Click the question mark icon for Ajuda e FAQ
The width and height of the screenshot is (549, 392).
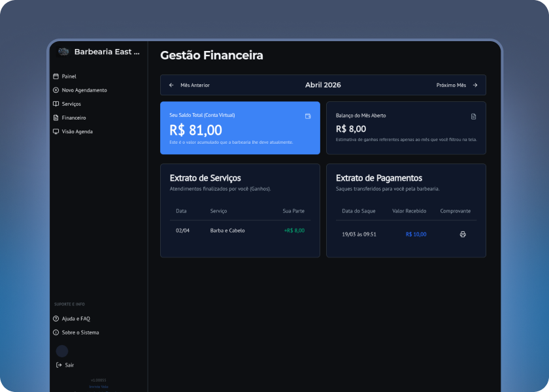pyautogui.click(x=56, y=319)
